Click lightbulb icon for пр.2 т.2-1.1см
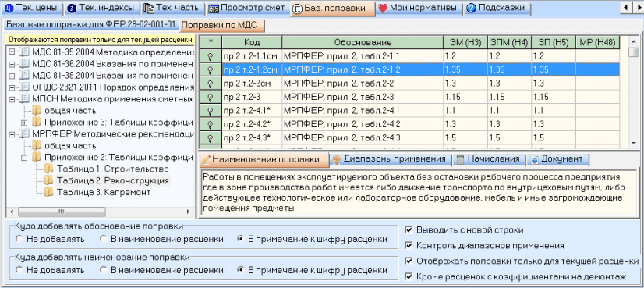This screenshot has height=288, width=644. pos(211,56)
